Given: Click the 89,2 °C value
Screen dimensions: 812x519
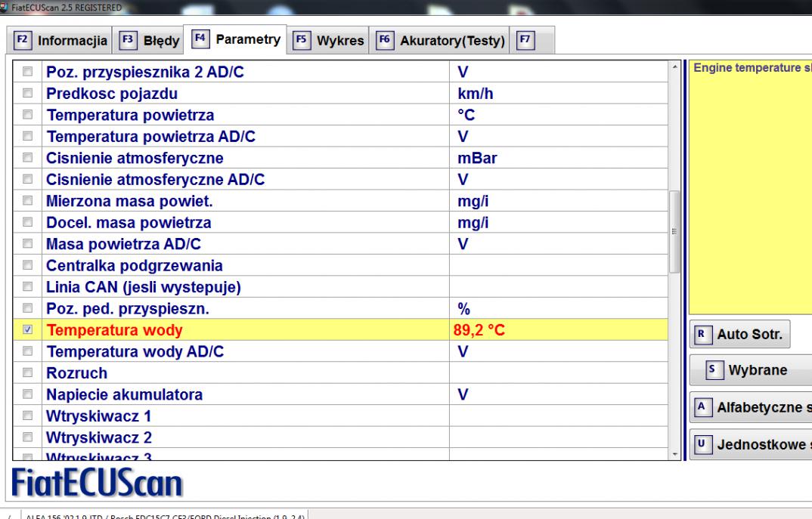Looking at the screenshot, I should 479,330.
